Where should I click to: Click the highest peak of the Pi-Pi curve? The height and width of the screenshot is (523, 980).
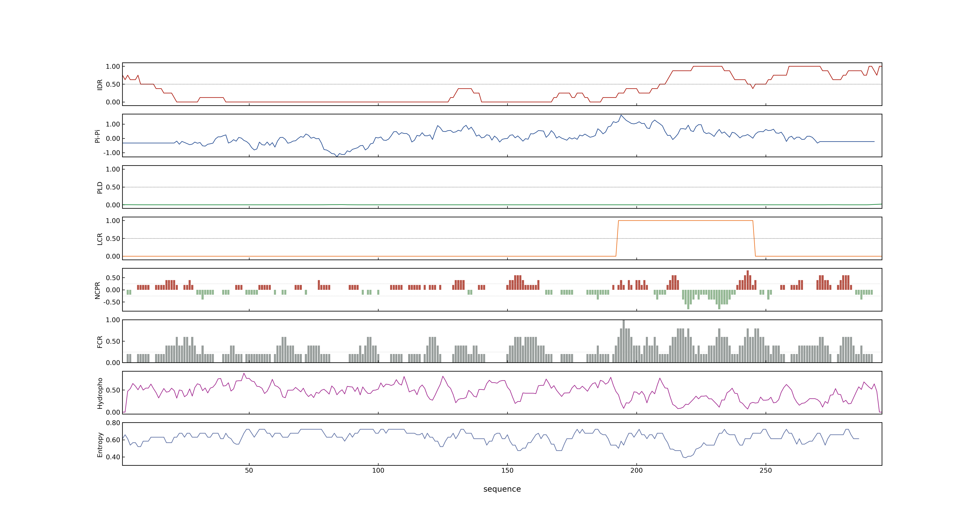click(621, 115)
